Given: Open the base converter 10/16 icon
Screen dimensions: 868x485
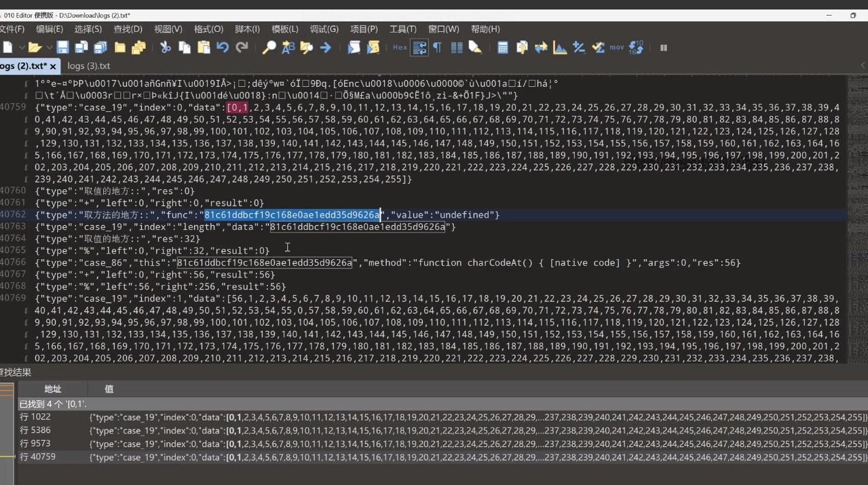Looking at the screenshot, I should point(636,47).
